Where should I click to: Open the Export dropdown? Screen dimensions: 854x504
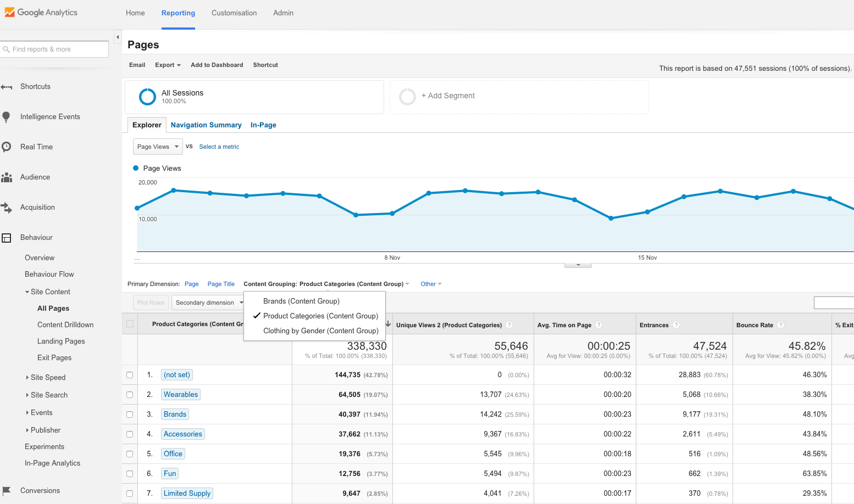[168, 65]
